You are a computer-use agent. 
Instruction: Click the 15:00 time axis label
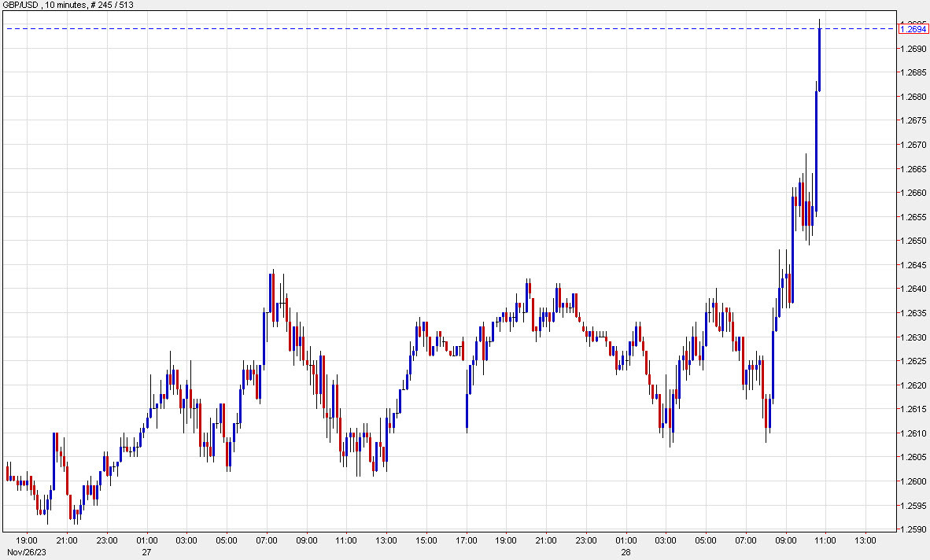426,540
